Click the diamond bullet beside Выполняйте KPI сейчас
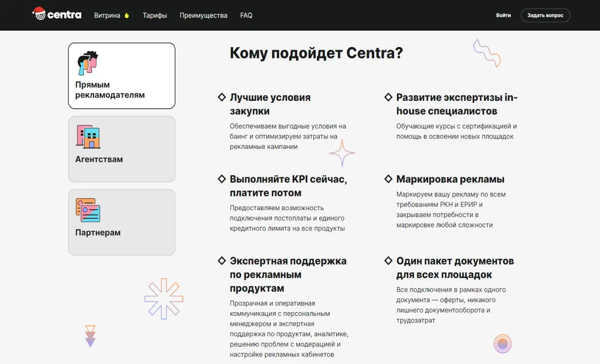The width and height of the screenshot is (600, 364). [x=222, y=179]
